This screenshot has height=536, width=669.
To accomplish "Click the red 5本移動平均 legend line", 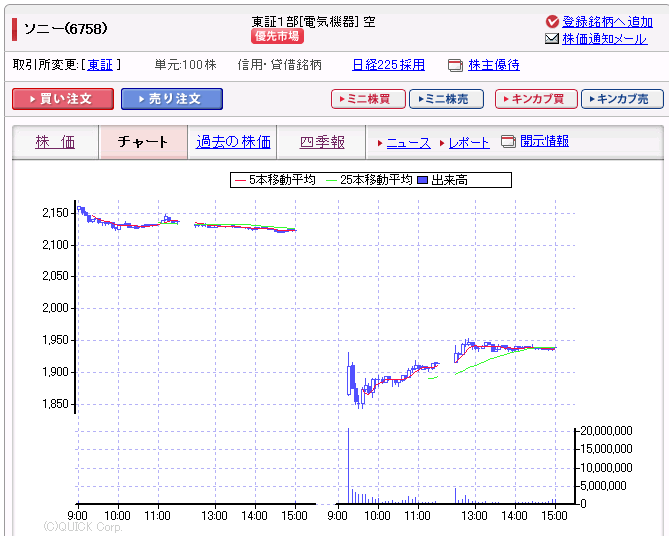I will [240, 181].
